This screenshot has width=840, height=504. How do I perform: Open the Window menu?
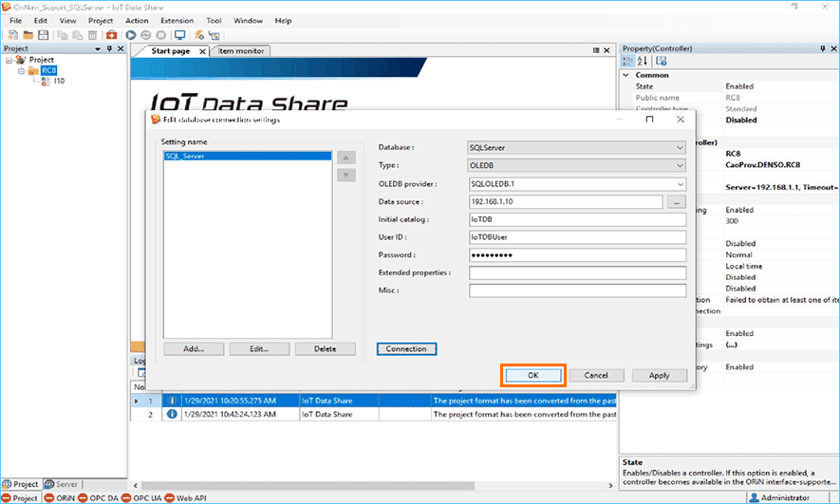pos(248,20)
